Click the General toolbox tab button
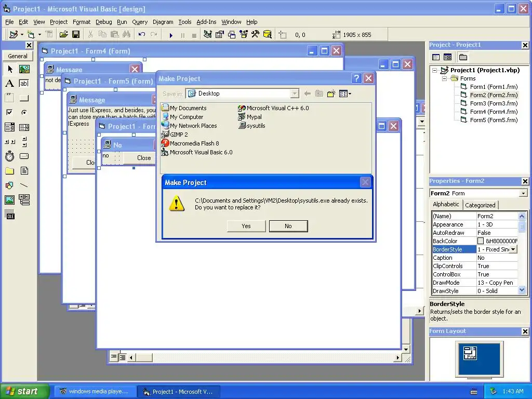 (x=18, y=56)
